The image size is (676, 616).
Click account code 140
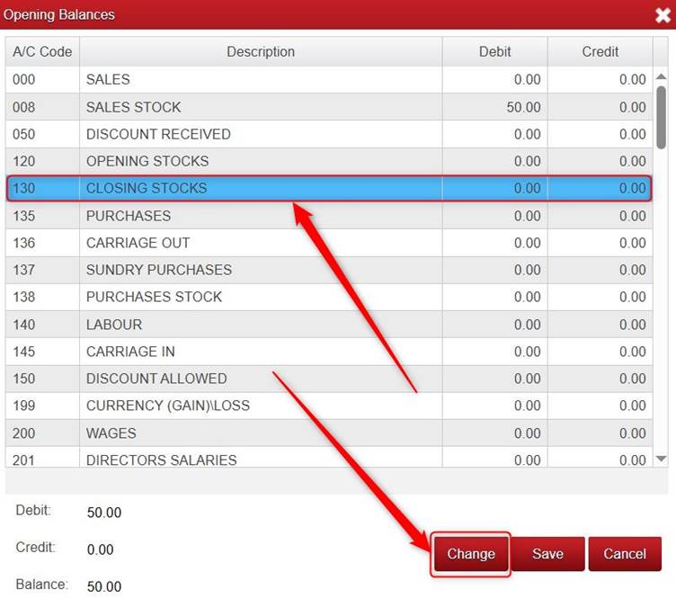click(x=23, y=325)
